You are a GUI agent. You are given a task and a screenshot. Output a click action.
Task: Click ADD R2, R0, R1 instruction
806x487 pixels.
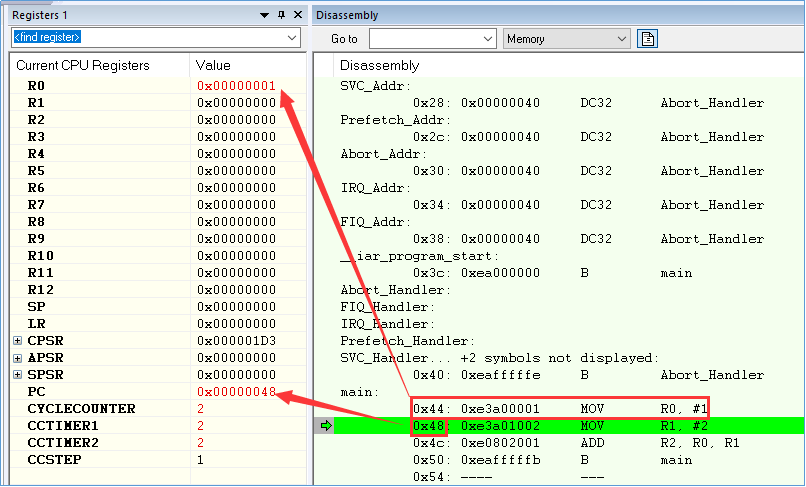[569, 442]
